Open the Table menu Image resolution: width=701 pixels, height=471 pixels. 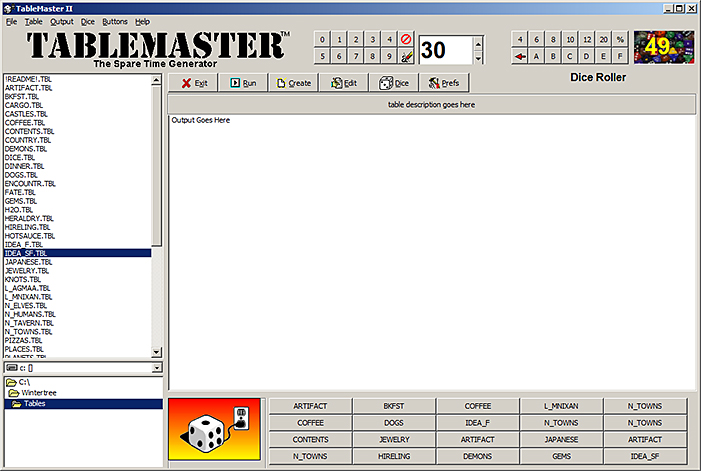pos(34,21)
